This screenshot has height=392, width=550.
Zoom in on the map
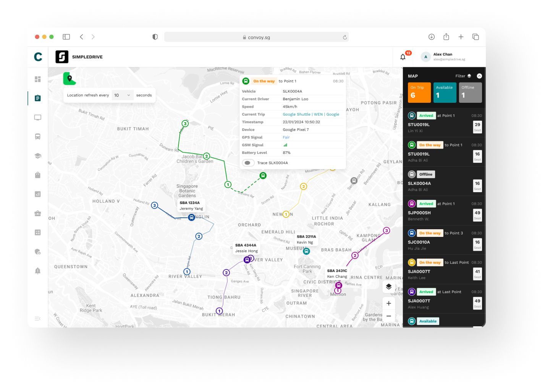pyautogui.click(x=388, y=303)
